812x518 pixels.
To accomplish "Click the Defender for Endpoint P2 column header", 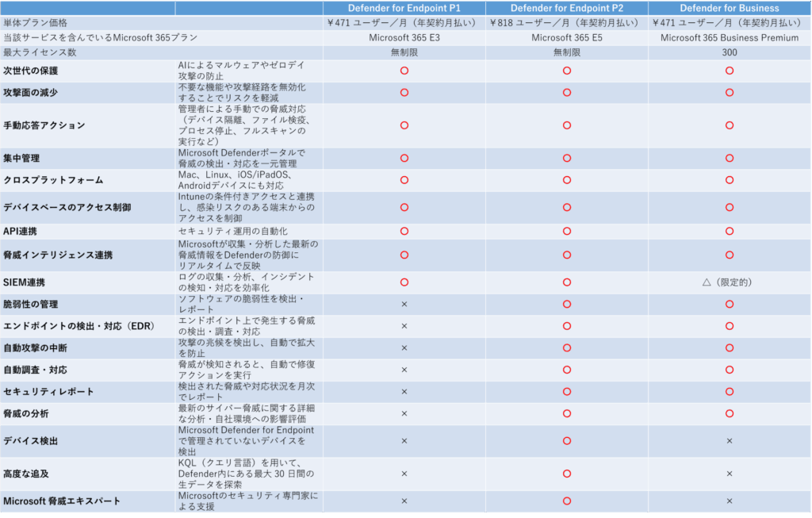I will (x=566, y=8).
